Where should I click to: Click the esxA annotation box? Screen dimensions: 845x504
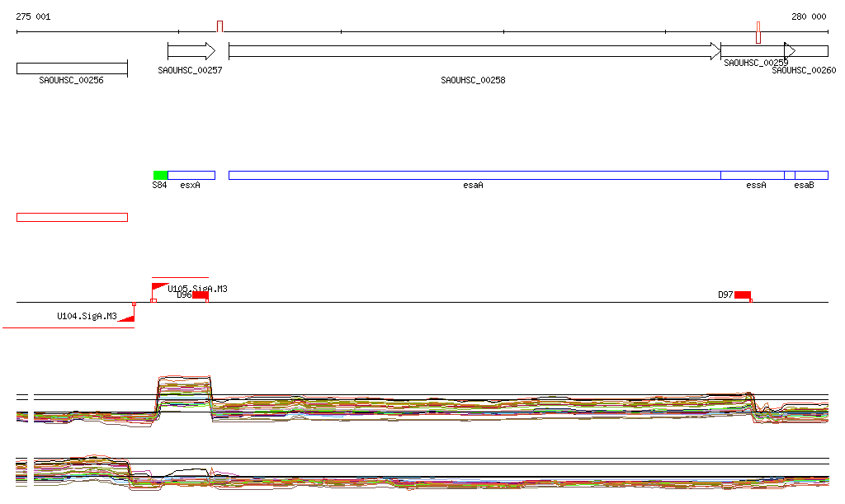[x=191, y=175]
